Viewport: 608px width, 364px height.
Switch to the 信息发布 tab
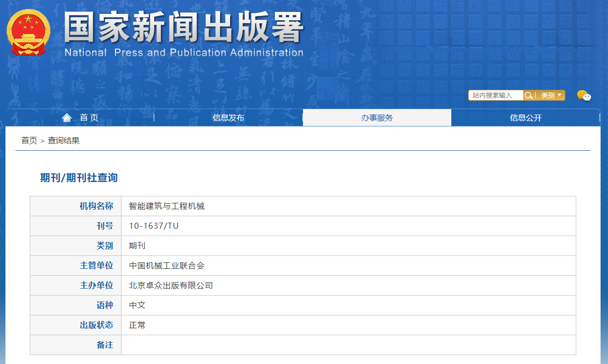coord(229,117)
